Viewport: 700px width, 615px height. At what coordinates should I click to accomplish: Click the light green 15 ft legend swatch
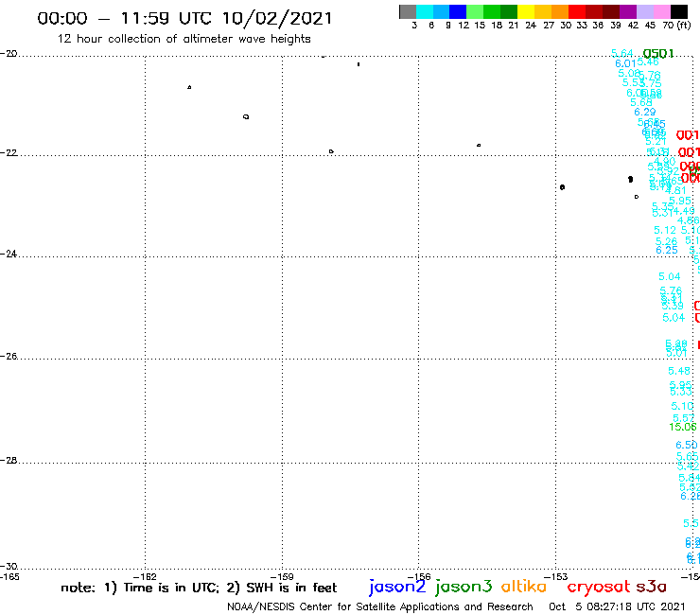475,11
